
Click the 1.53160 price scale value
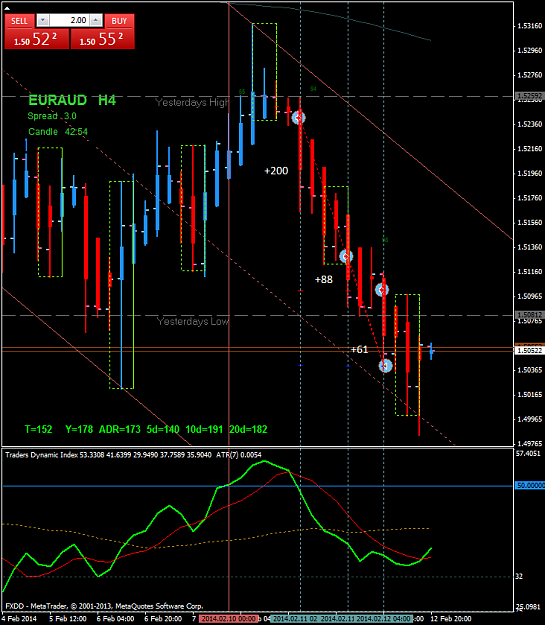[529, 26]
